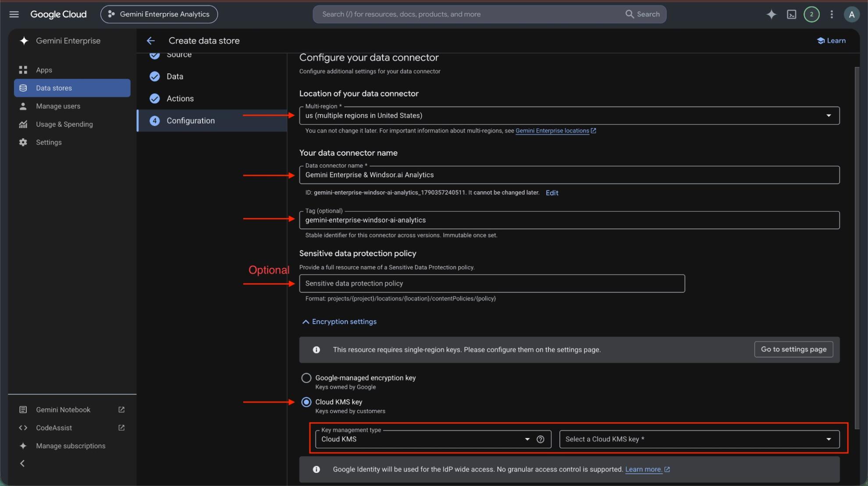
Task: Open the notifications badge showing 2
Action: (811, 14)
